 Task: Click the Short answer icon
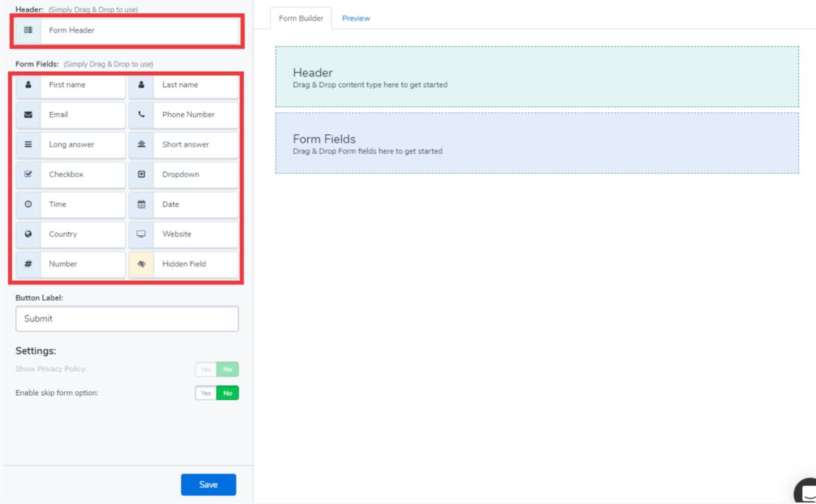click(141, 145)
